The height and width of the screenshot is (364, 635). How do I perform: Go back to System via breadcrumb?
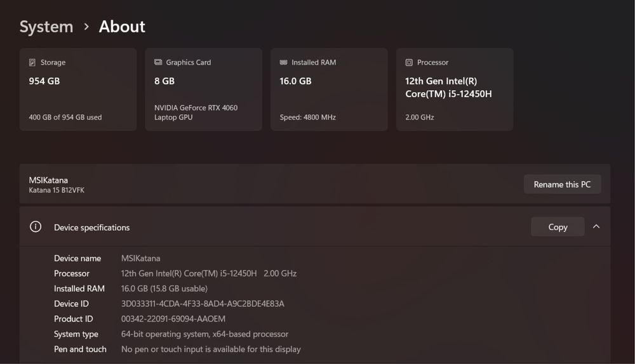pyautogui.click(x=46, y=27)
